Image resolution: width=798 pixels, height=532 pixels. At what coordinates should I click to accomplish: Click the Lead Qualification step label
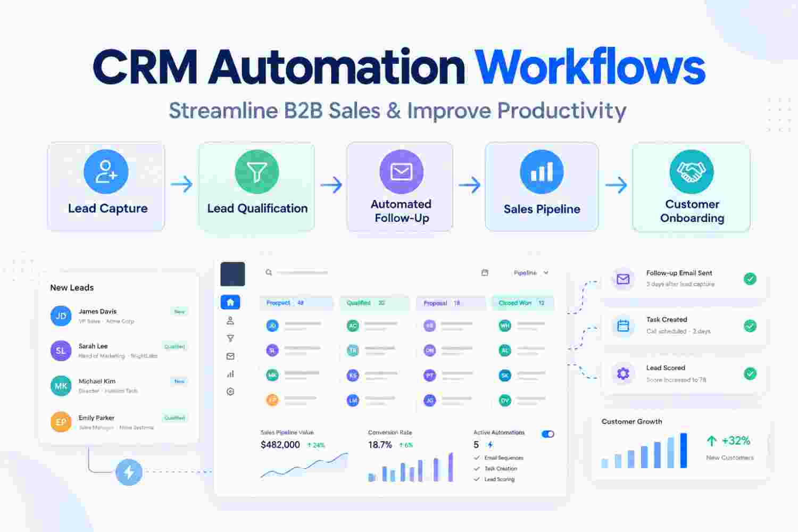[257, 209]
